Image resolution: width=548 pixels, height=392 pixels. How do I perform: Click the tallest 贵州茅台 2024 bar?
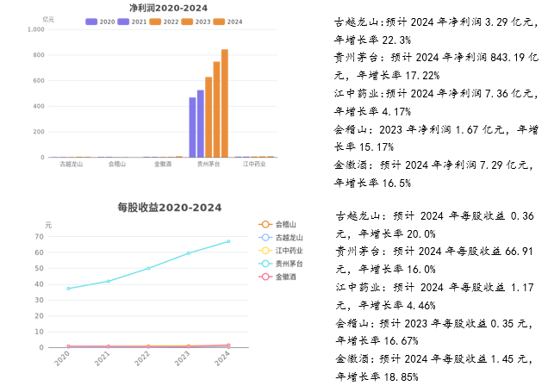[x=225, y=103]
